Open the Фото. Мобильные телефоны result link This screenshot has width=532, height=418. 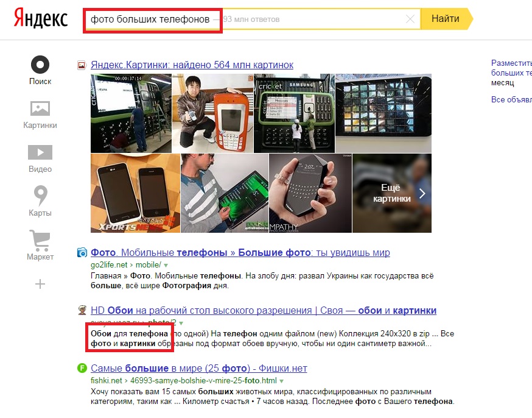click(x=240, y=253)
